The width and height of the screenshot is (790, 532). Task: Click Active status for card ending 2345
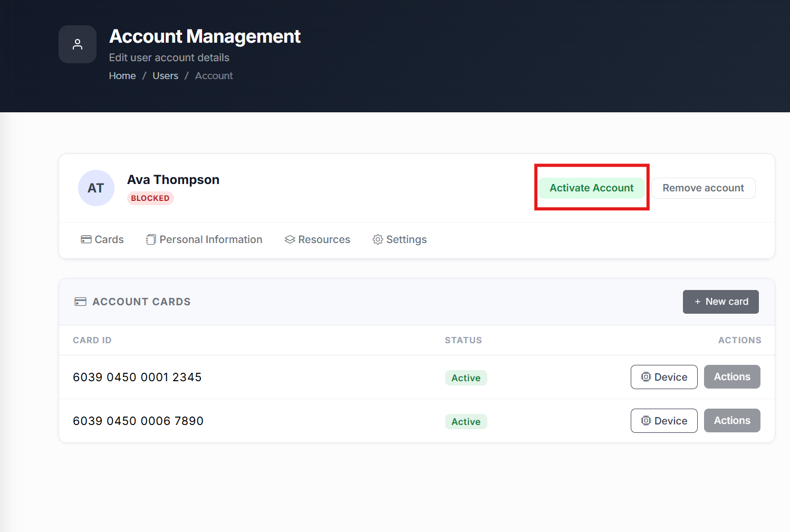[466, 378]
